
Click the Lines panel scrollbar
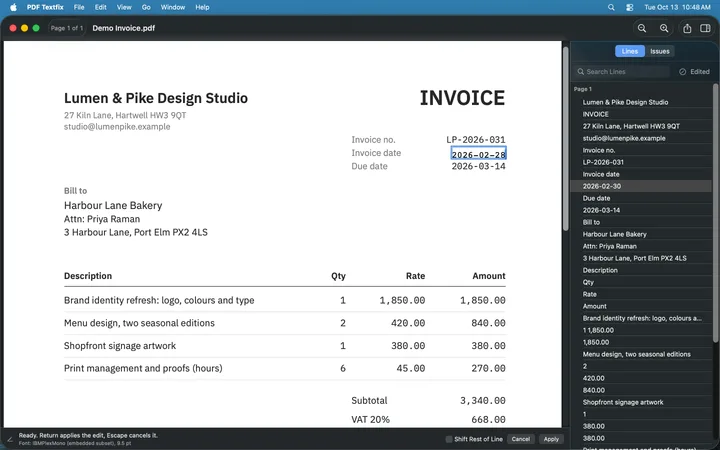click(715, 212)
